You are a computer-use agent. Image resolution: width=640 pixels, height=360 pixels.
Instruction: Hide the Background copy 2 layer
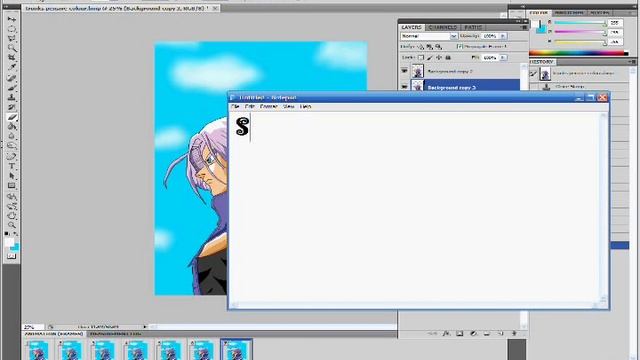tap(404, 71)
